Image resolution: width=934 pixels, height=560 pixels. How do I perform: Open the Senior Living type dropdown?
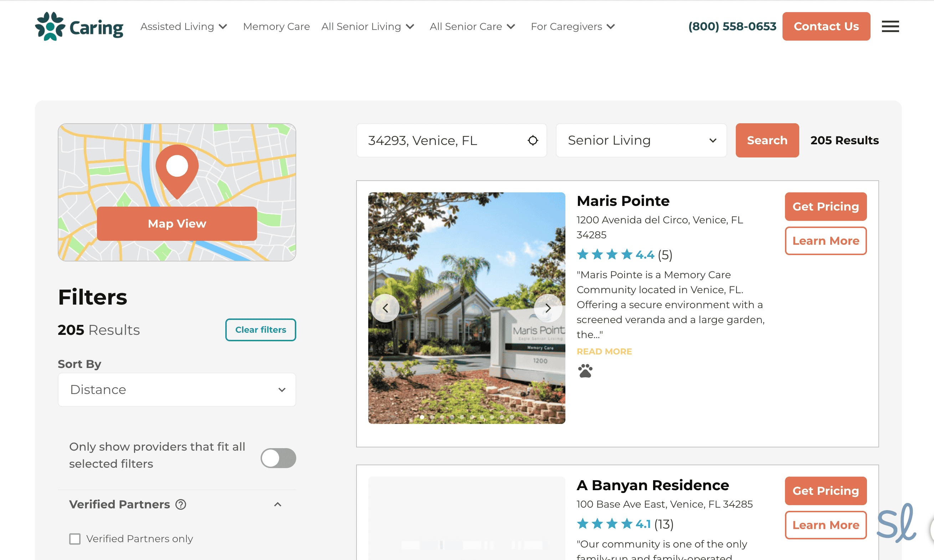pyautogui.click(x=641, y=140)
